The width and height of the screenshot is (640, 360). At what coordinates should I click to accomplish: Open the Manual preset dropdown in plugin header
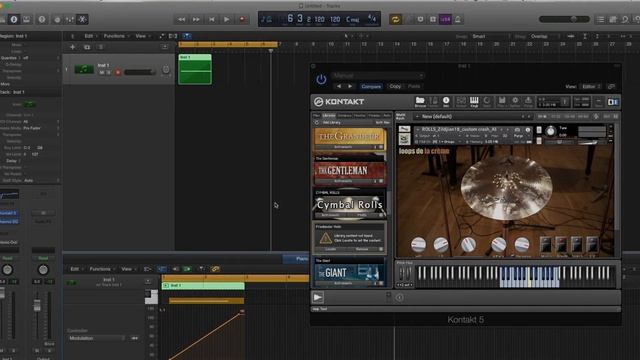(x=378, y=76)
